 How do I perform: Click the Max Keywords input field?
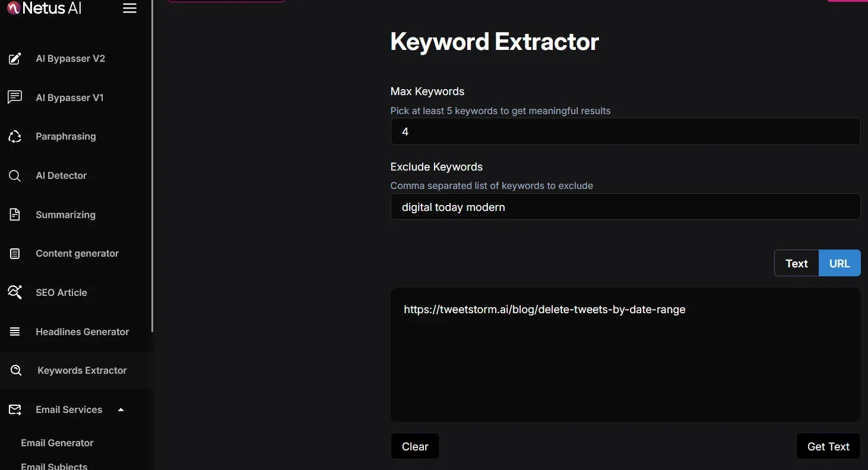[625, 131]
